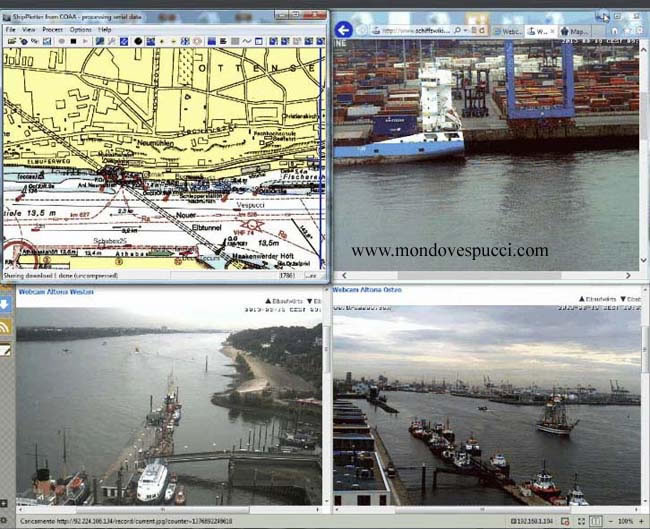Click the 192.168.1.104 status bar entry
The image size is (650, 529).
pyautogui.click(x=532, y=521)
